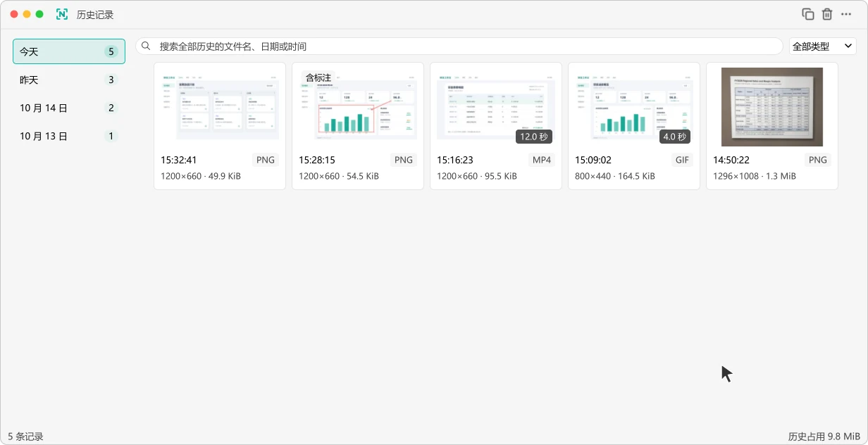Click the 历史占用 9.8 MiB status text

click(824, 437)
